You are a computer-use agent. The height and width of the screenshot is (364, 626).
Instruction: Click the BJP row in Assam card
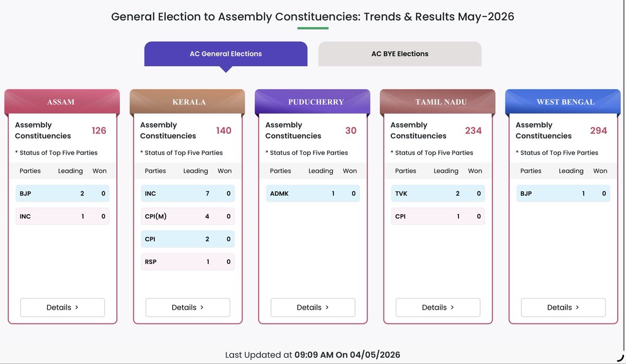(63, 193)
